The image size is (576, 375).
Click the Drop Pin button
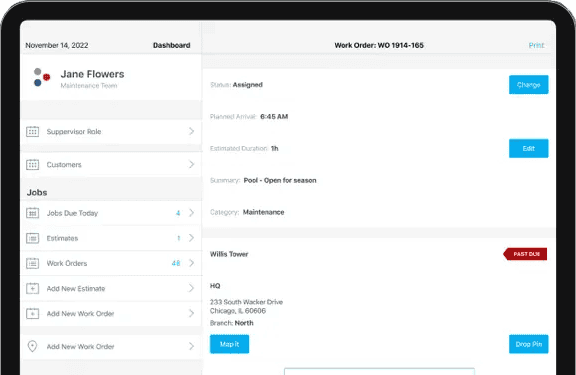(528, 344)
